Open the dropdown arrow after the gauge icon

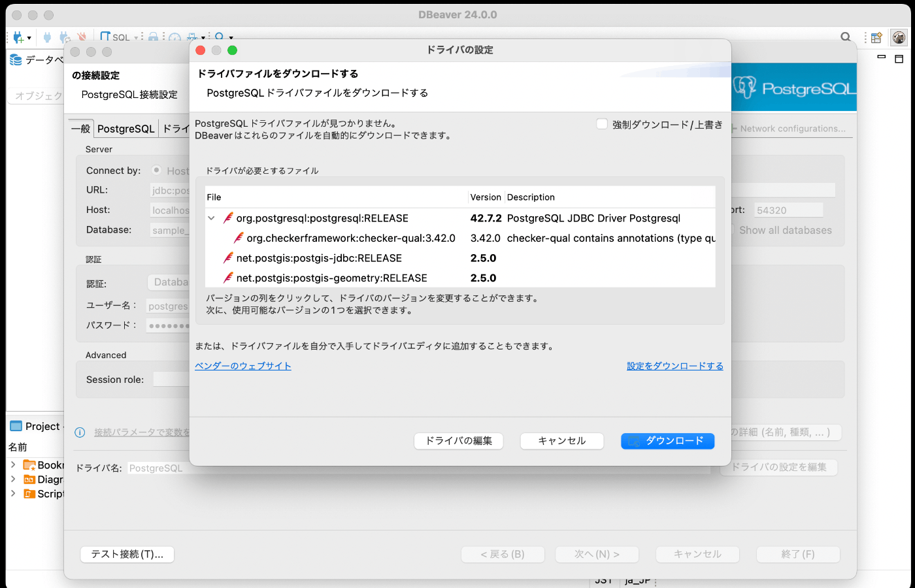pos(203,38)
